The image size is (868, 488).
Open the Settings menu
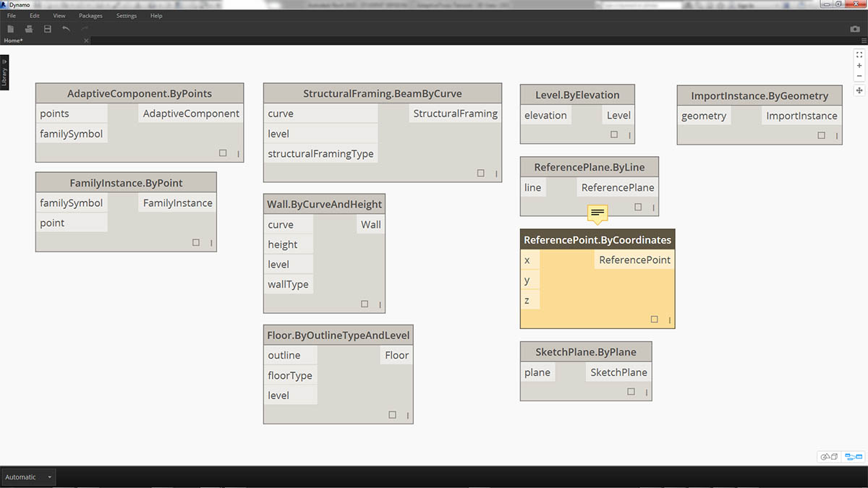pos(127,15)
